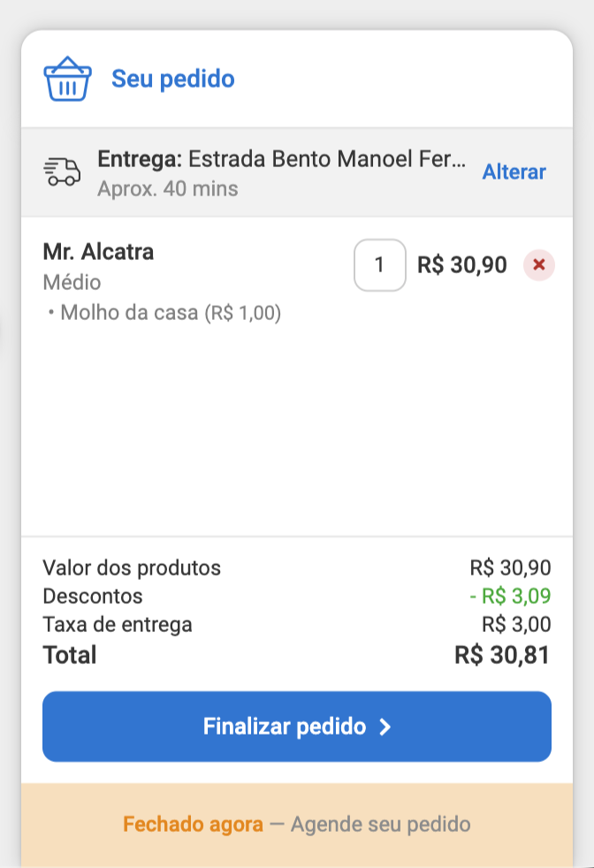Open the Alterar link to change delivery address
Viewport: 594px width, 868px height.
tap(514, 171)
